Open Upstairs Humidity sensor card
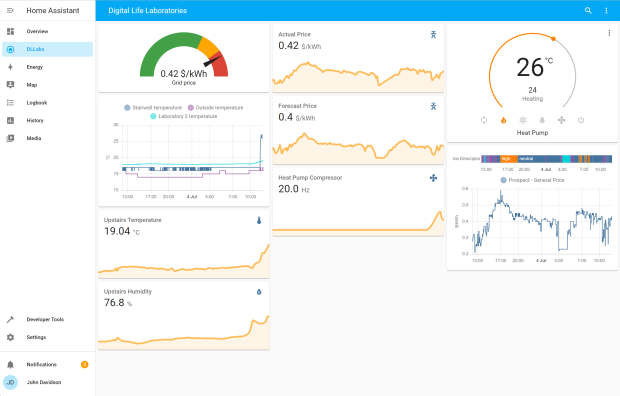This screenshot has width=620, height=396. point(184,316)
